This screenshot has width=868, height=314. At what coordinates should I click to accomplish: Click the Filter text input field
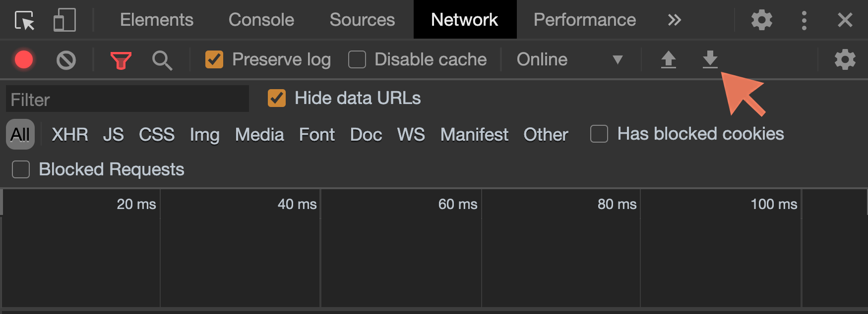pos(127,100)
